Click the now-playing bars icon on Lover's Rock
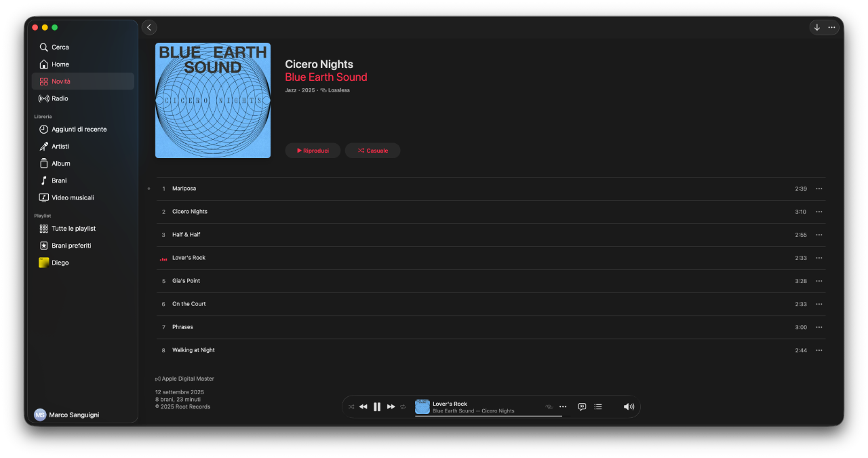Image resolution: width=868 pixels, height=458 pixels. [163, 259]
